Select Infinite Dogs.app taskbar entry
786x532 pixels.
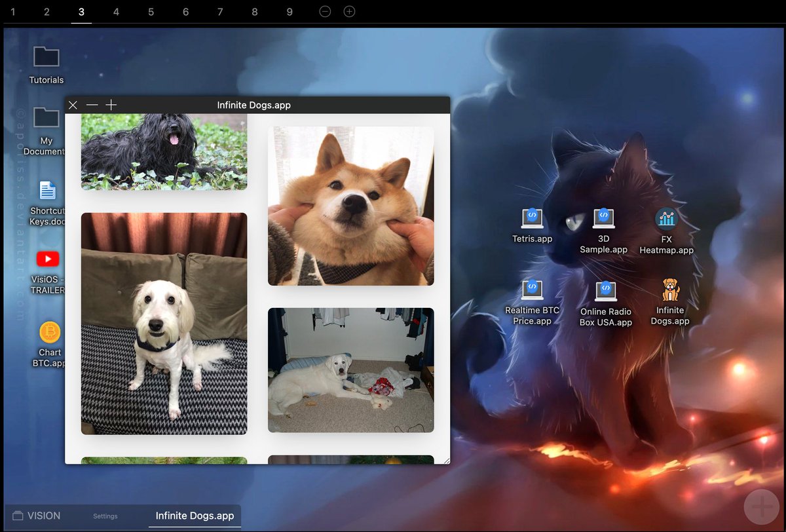(195, 516)
